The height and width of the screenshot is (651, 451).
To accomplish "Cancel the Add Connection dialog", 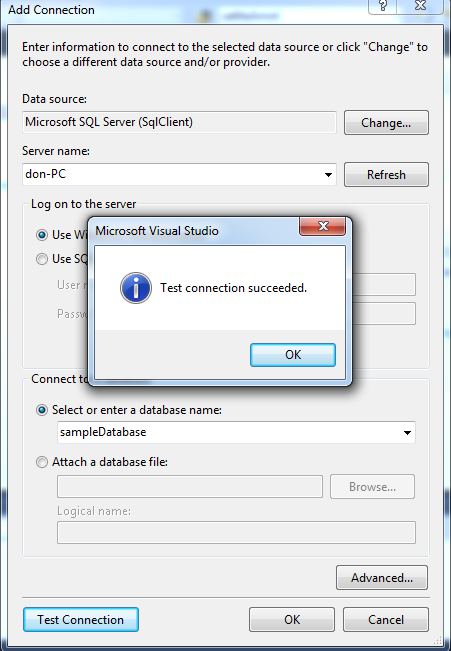I will pyautogui.click(x=386, y=619).
